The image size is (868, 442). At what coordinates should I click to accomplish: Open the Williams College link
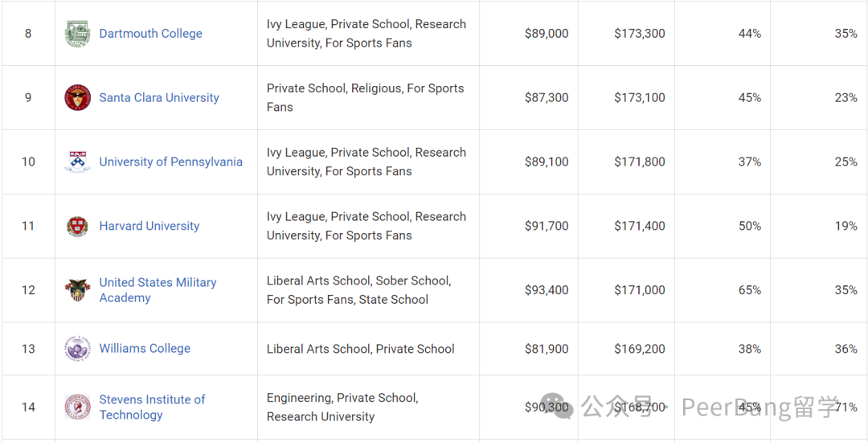(145, 349)
